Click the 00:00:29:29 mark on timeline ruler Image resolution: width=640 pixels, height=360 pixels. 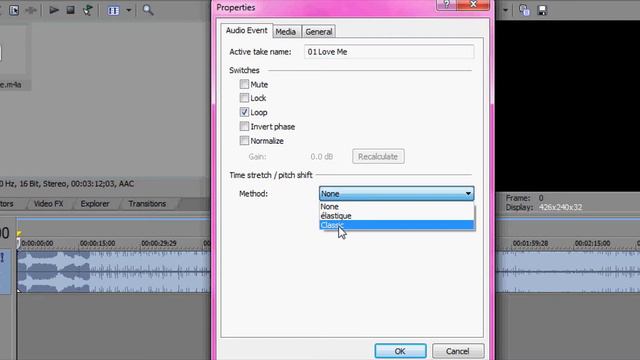[158, 243]
